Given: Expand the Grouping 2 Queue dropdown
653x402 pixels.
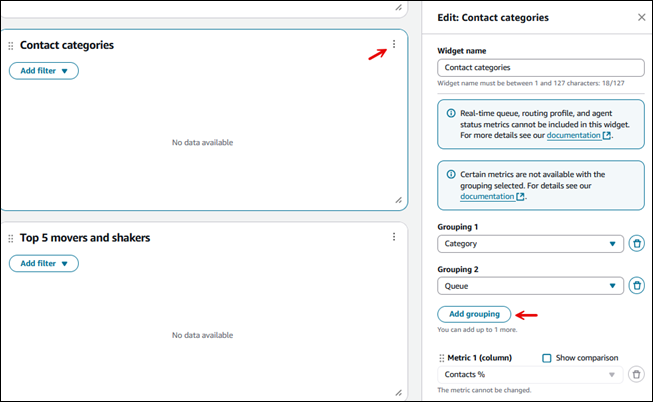Looking at the screenshot, I should coord(530,285).
